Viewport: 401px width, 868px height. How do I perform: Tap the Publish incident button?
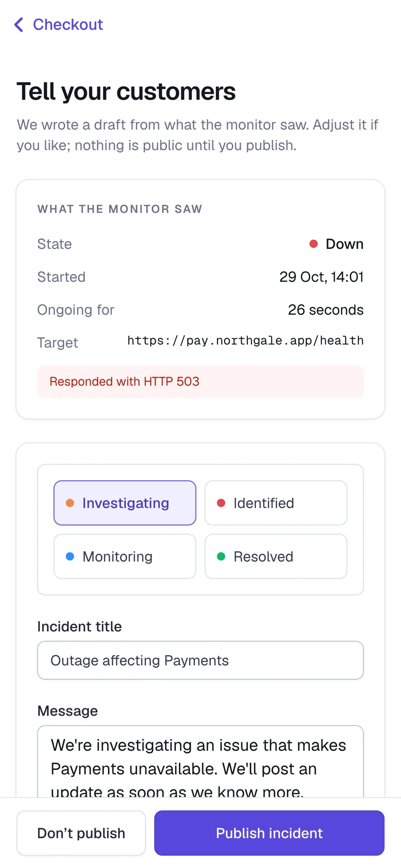click(x=269, y=833)
